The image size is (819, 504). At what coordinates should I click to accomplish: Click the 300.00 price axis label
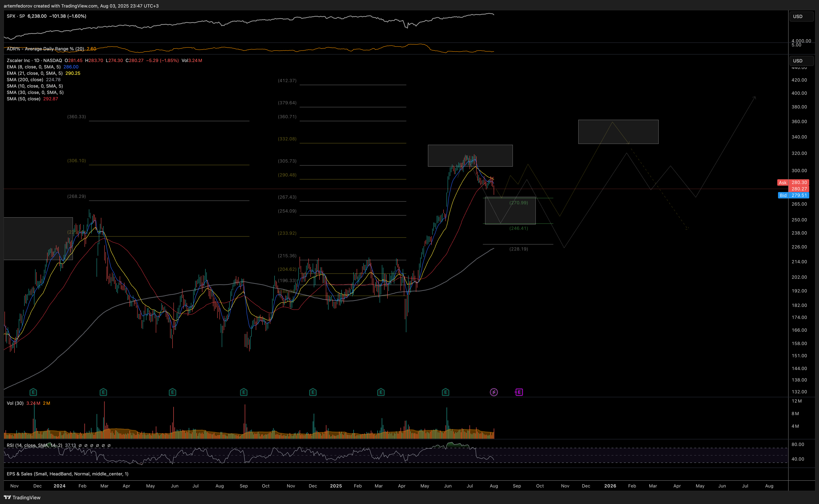pos(799,170)
